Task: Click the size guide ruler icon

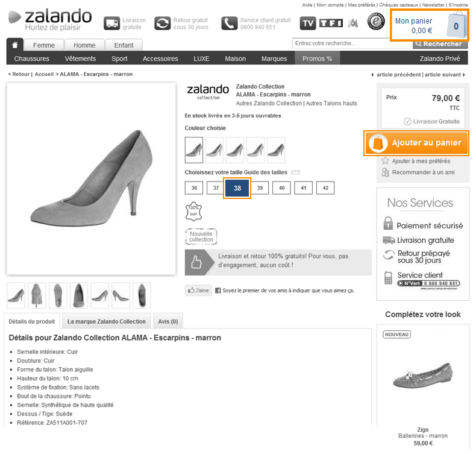Action: [295, 172]
